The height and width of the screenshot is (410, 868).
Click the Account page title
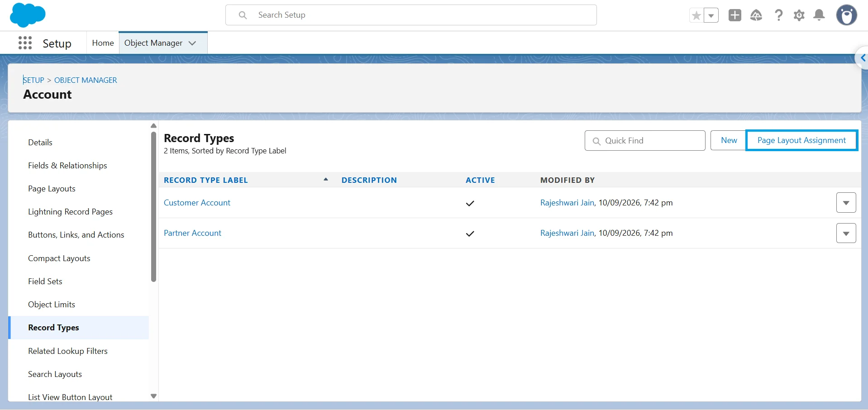click(x=48, y=94)
